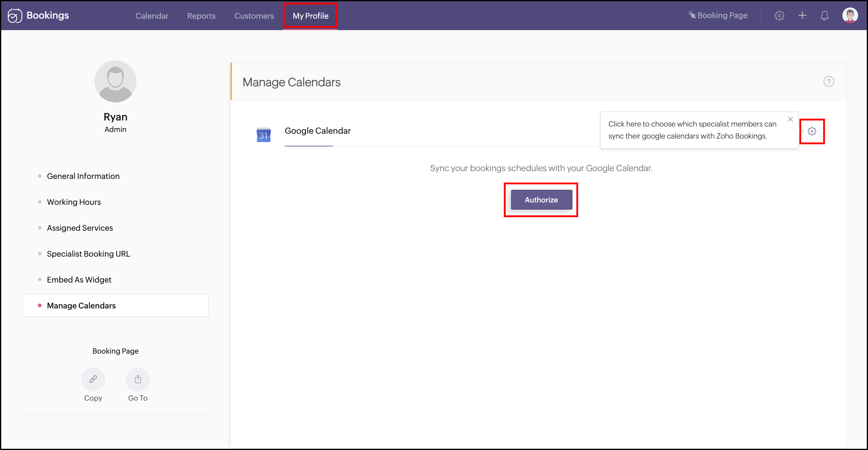Close the specialist sync tooltip
Image resolution: width=868 pixels, height=450 pixels.
790,119
